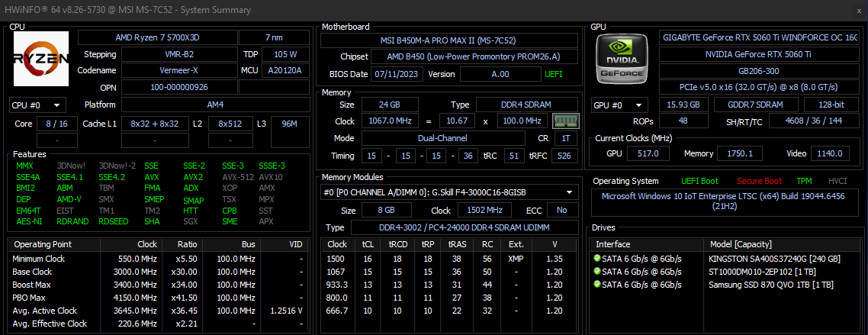The width and height of the screenshot is (868, 335).
Task: Click the BIOS version A.00 field
Action: 500,74
